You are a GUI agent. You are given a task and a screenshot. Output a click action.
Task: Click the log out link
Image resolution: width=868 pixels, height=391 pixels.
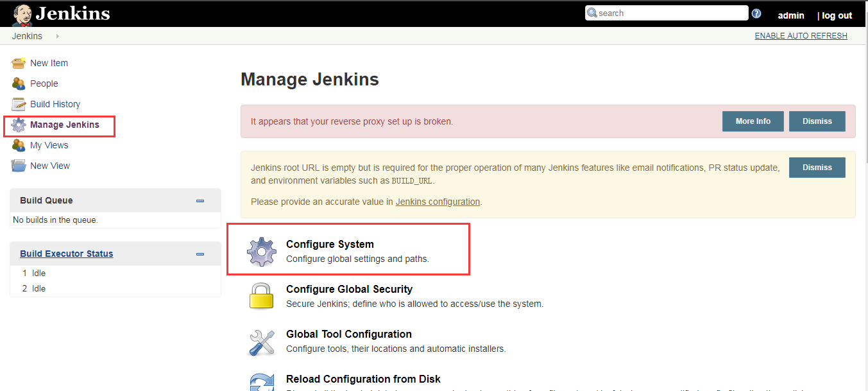pyautogui.click(x=837, y=15)
